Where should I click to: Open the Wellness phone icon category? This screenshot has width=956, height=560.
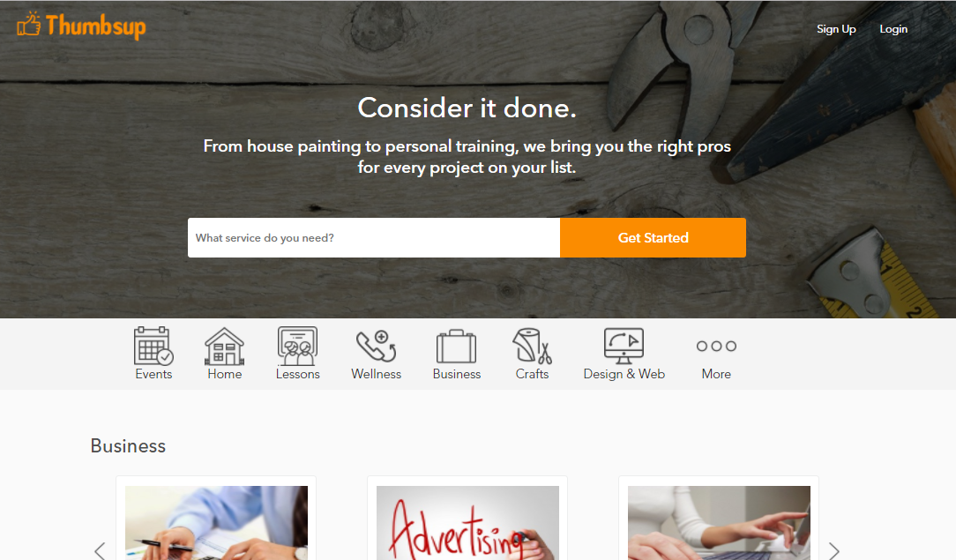tap(377, 346)
